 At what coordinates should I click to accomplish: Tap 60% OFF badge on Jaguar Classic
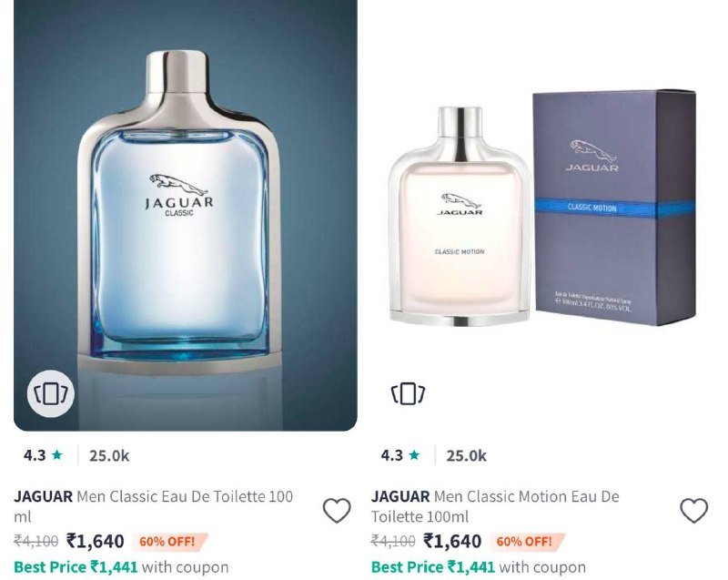point(170,542)
